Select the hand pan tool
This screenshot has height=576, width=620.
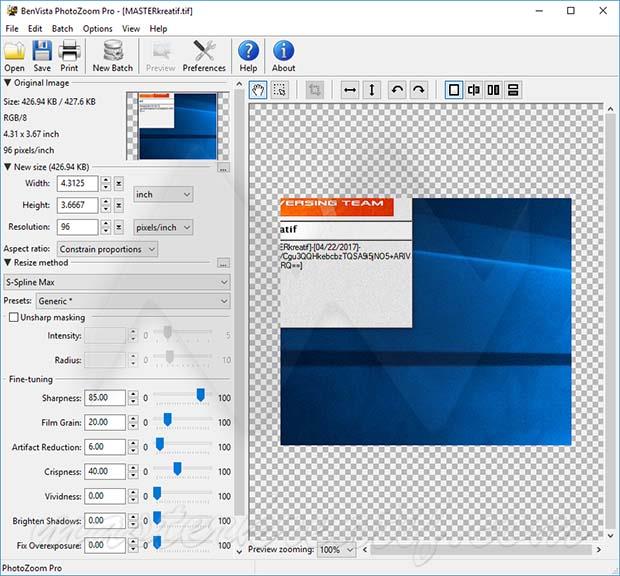258,90
